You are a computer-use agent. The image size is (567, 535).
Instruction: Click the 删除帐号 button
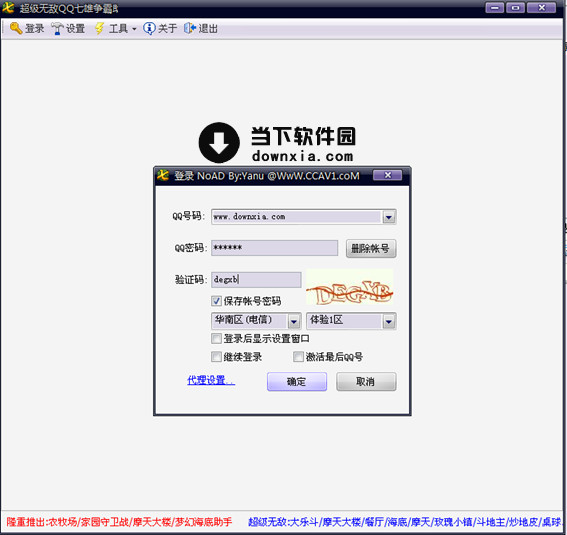coord(371,248)
